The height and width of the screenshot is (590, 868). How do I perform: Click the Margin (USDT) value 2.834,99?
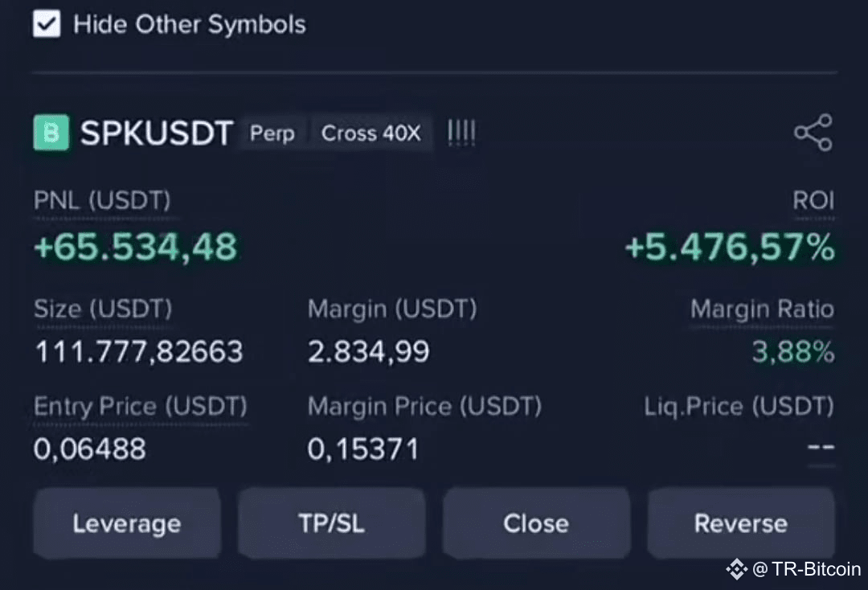click(369, 351)
